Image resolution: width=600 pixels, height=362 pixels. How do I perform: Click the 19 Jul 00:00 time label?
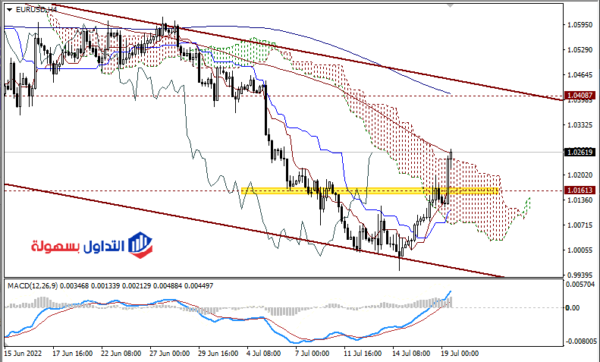pos(460,353)
